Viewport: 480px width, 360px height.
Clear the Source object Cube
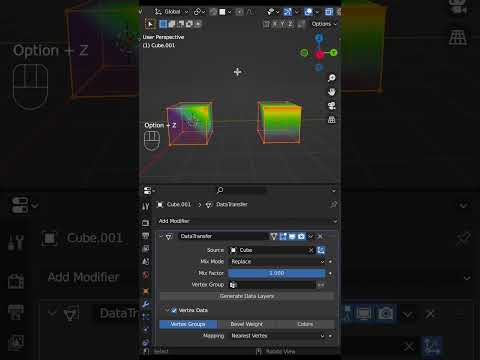pos(311,250)
